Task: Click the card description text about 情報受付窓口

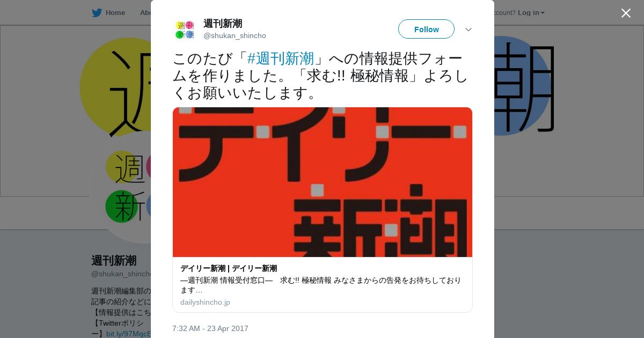Action: click(x=321, y=285)
